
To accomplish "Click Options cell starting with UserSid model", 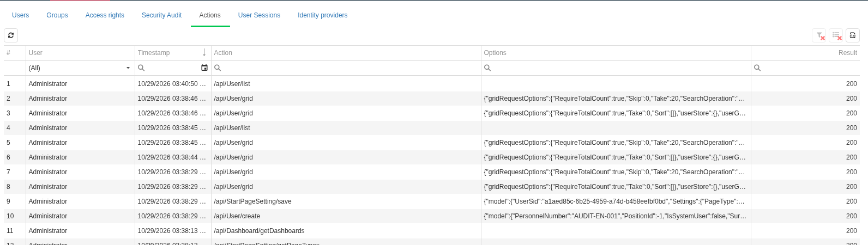I will pos(616,201).
